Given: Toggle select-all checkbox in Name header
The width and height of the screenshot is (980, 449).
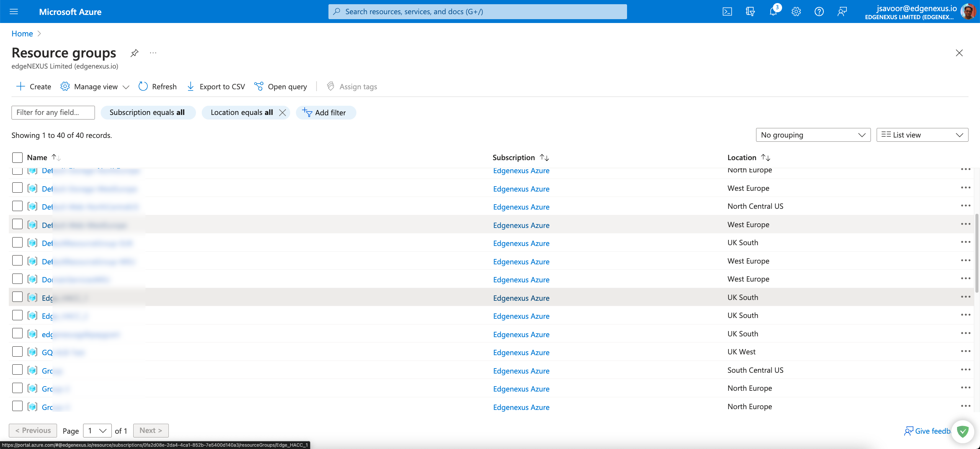Looking at the screenshot, I should pyautogui.click(x=17, y=157).
